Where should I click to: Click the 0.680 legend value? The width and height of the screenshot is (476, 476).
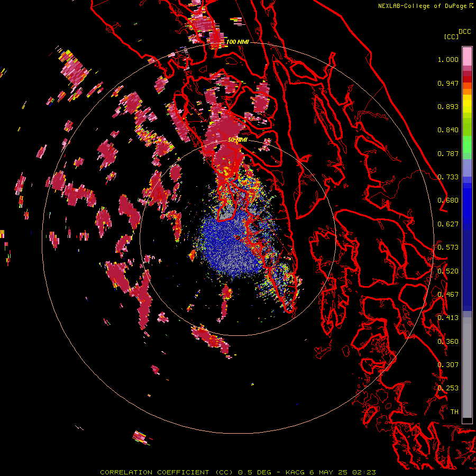[448, 200]
